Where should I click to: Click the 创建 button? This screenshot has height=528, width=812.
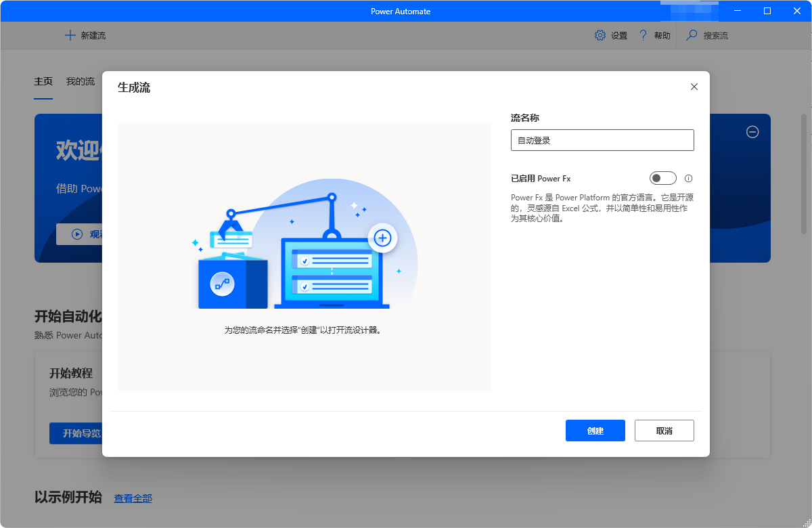pyautogui.click(x=595, y=431)
